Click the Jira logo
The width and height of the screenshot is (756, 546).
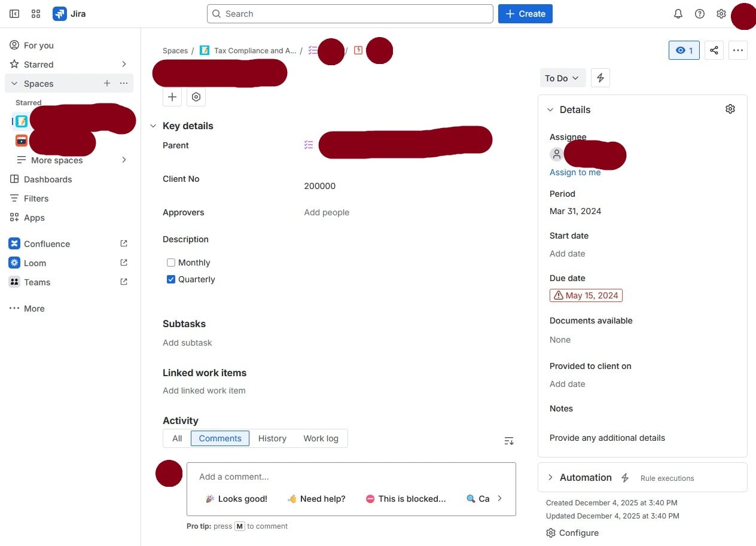click(x=69, y=14)
